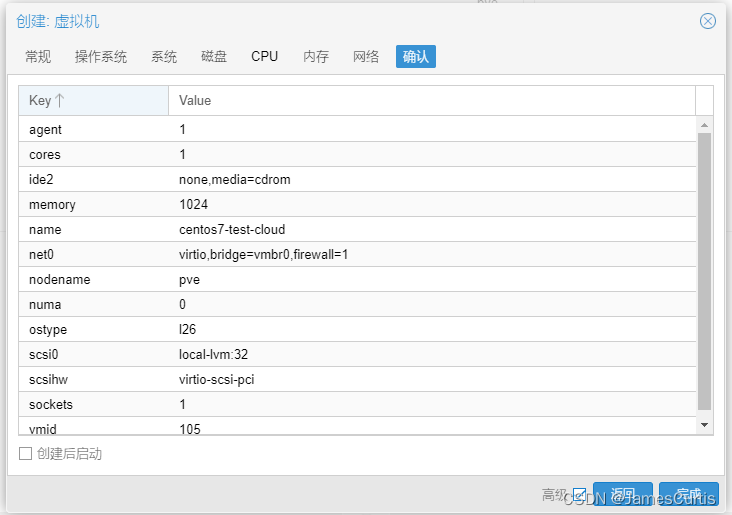The image size is (732, 515).
Task: Click the none,media=cdrom value
Action: (x=235, y=179)
